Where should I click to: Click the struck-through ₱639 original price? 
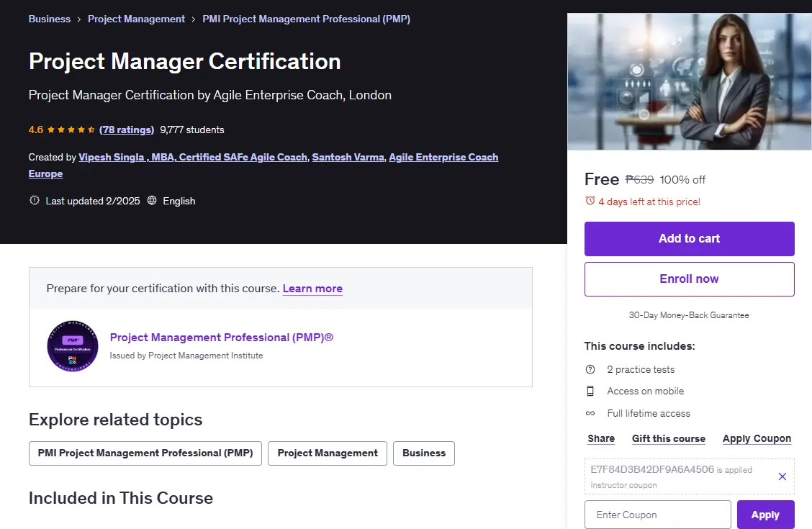[639, 180]
